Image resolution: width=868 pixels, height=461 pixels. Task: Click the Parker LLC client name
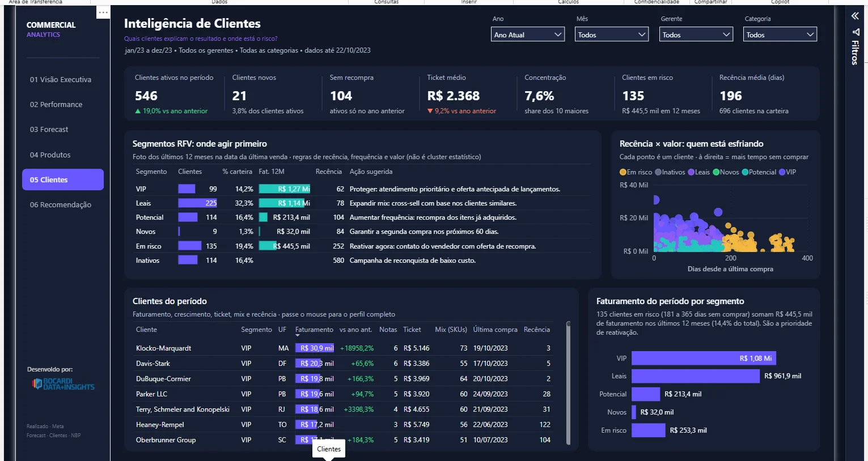[151, 394]
